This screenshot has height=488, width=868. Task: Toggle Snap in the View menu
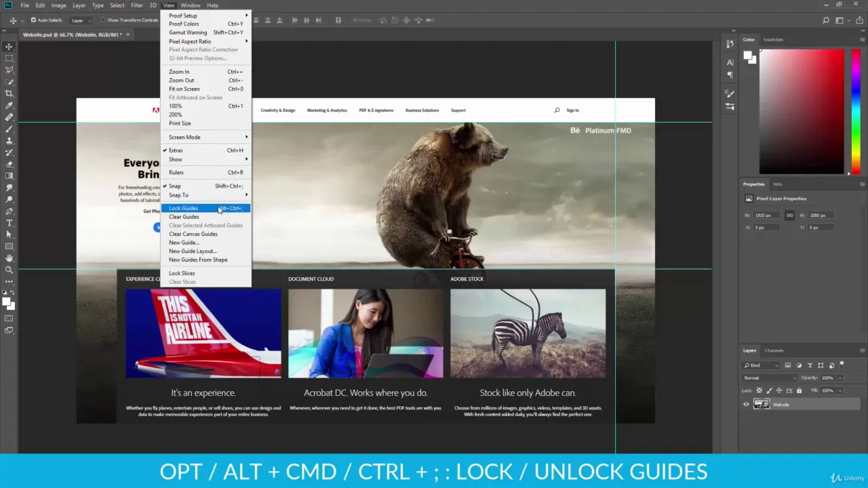click(206, 186)
